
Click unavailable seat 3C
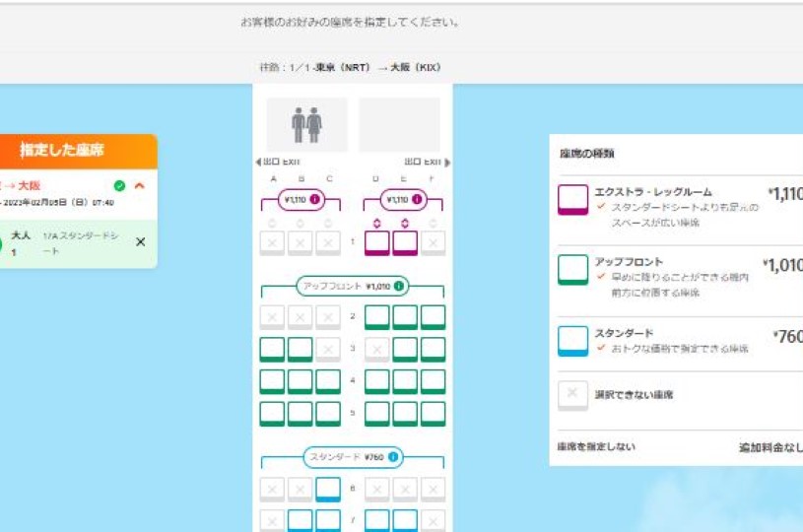tap(328, 349)
